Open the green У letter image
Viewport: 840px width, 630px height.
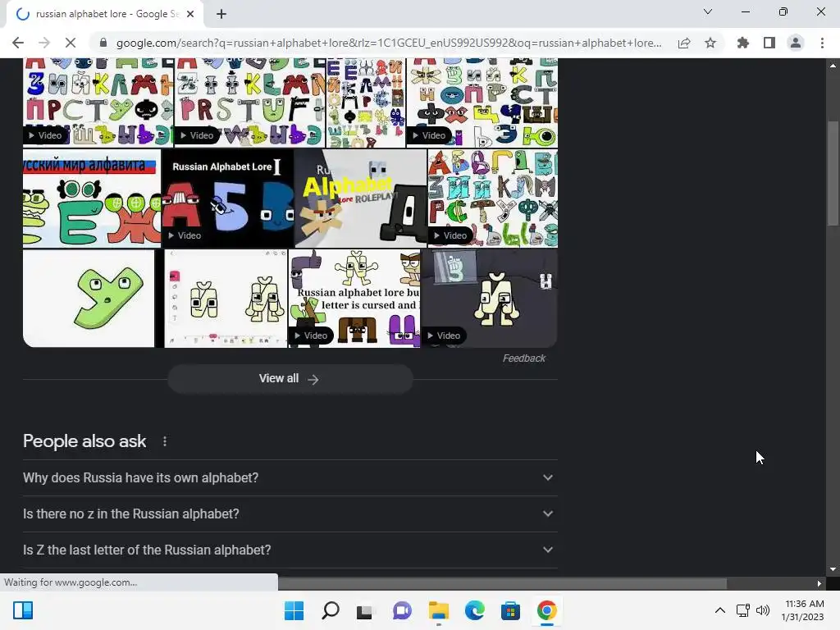89,299
